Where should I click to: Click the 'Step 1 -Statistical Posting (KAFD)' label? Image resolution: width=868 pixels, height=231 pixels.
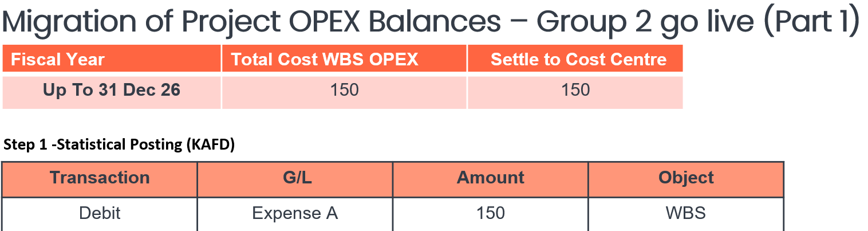[x=119, y=145]
